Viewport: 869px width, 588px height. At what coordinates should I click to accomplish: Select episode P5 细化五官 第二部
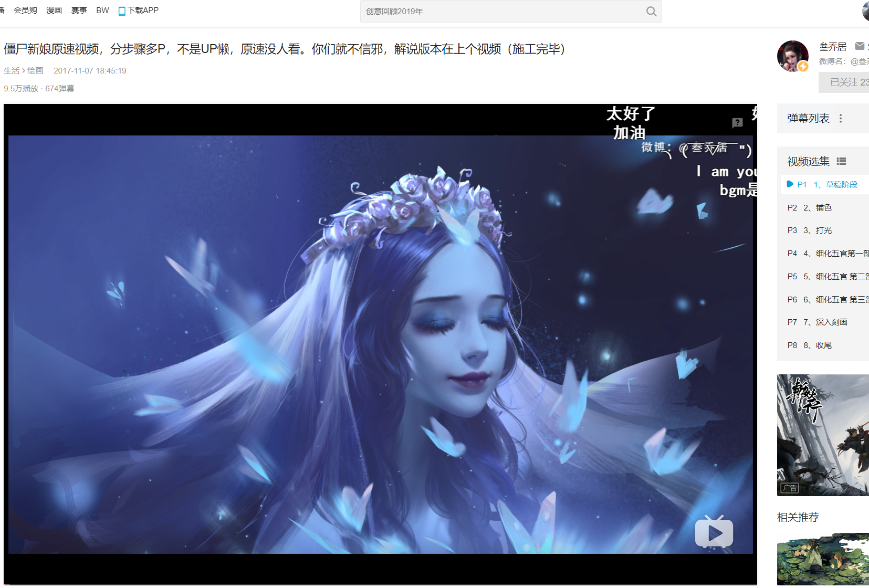[825, 276]
